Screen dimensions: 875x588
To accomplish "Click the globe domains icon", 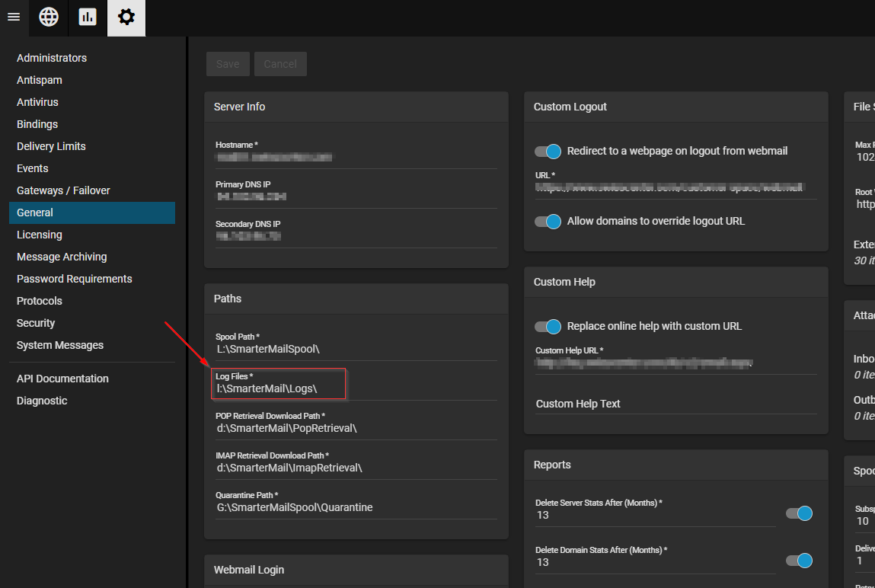I will (49, 17).
